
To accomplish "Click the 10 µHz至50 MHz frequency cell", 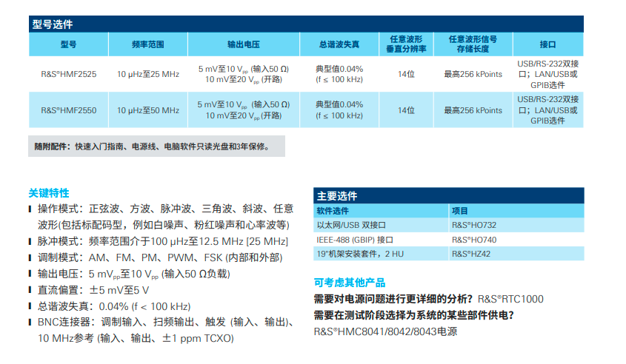I will pos(148,110).
